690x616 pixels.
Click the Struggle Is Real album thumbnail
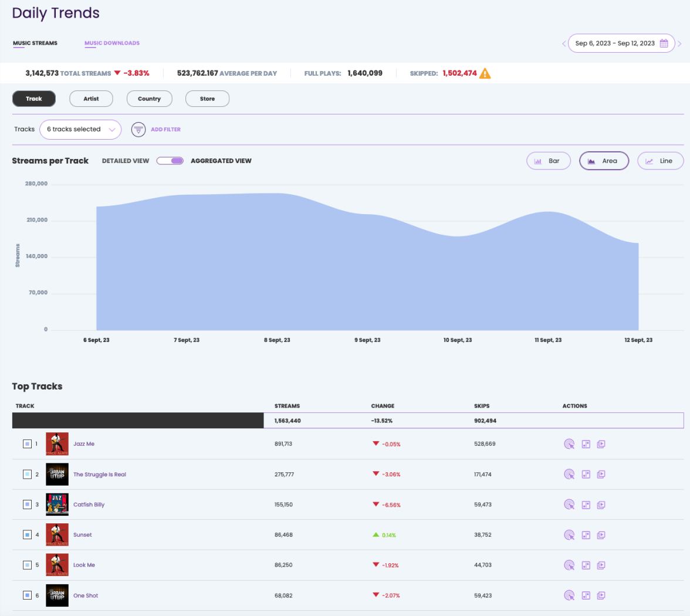tap(57, 474)
